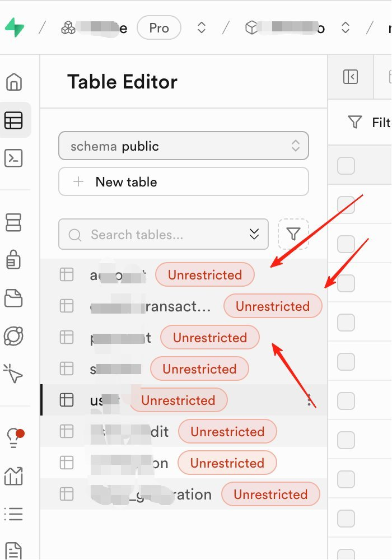
Task: Check the first table row checkbox
Action: [346, 204]
